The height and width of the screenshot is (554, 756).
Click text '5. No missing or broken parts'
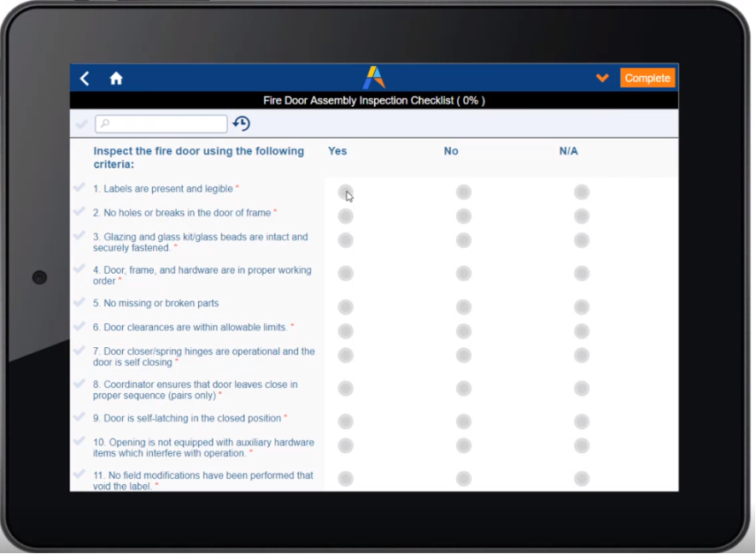(155, 303)
